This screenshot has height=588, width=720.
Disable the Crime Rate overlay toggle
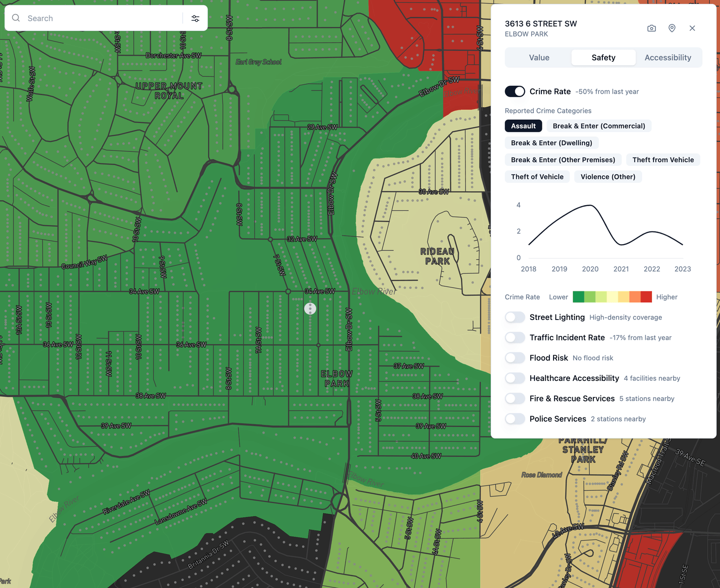point(515,91)
